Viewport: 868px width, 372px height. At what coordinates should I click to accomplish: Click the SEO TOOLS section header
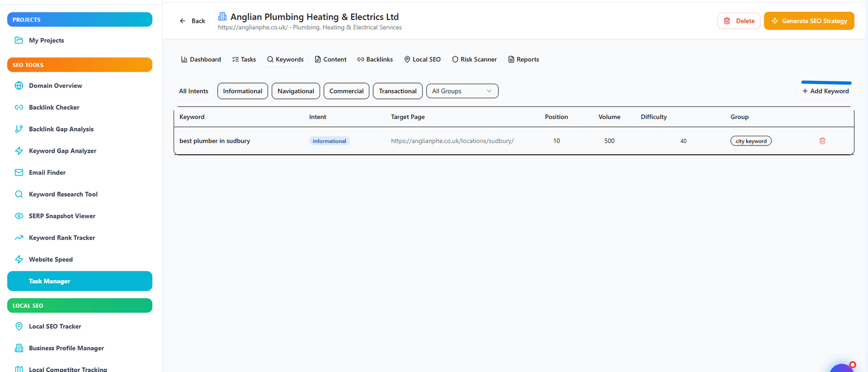point(80,65)
